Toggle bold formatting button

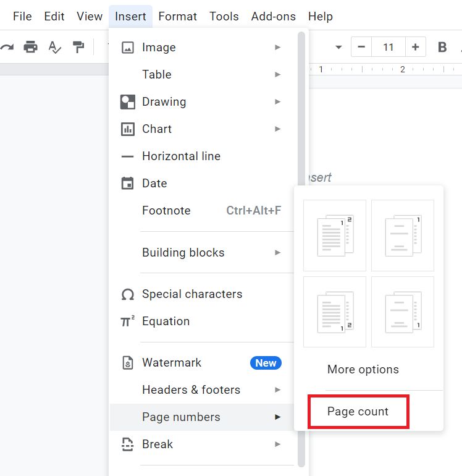442,47
